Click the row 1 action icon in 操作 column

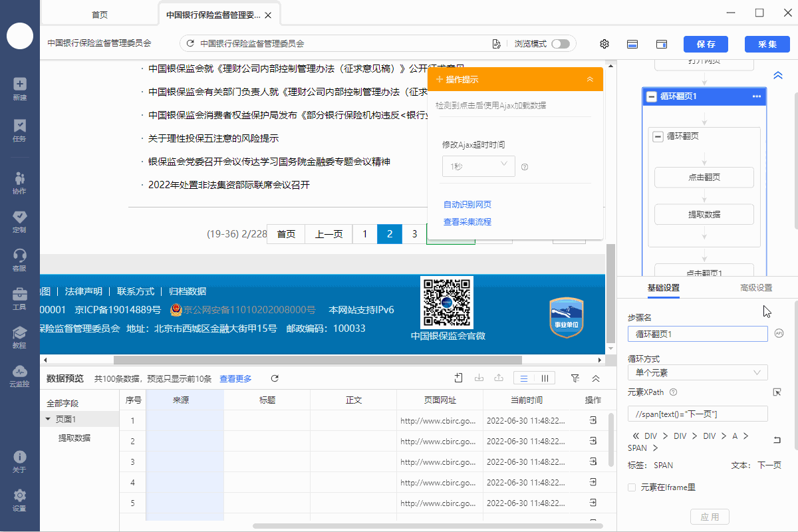coord(593,420)
